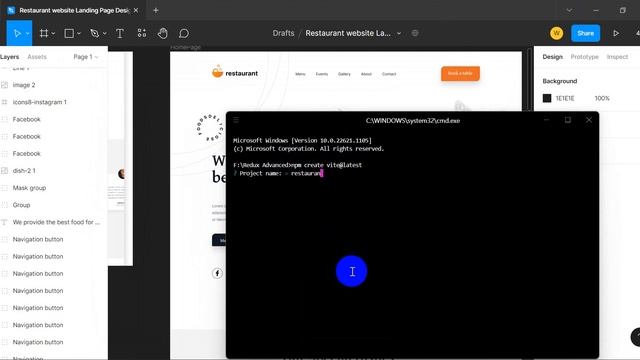Open a new browser tab

click(156, 10)
